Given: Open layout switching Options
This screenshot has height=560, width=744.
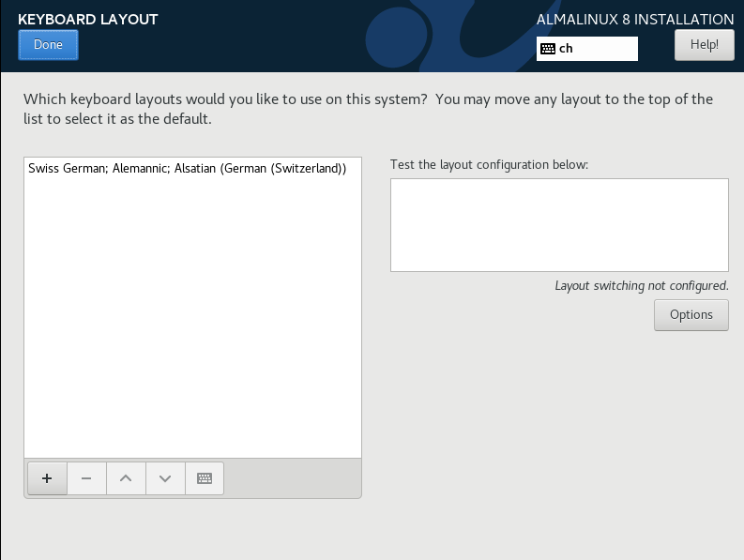Looking at the screenshot, I should (x=691, y=314).
